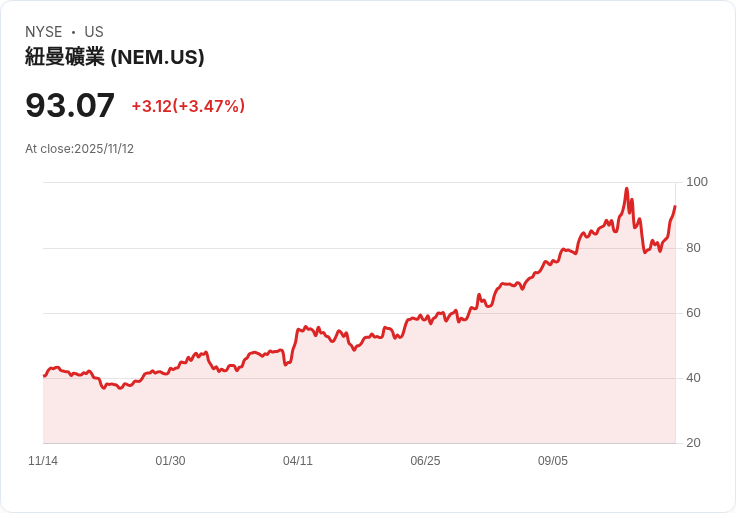The image size is (736, 513).
Task: Click the NYSE exchange label
Action: 44,32
